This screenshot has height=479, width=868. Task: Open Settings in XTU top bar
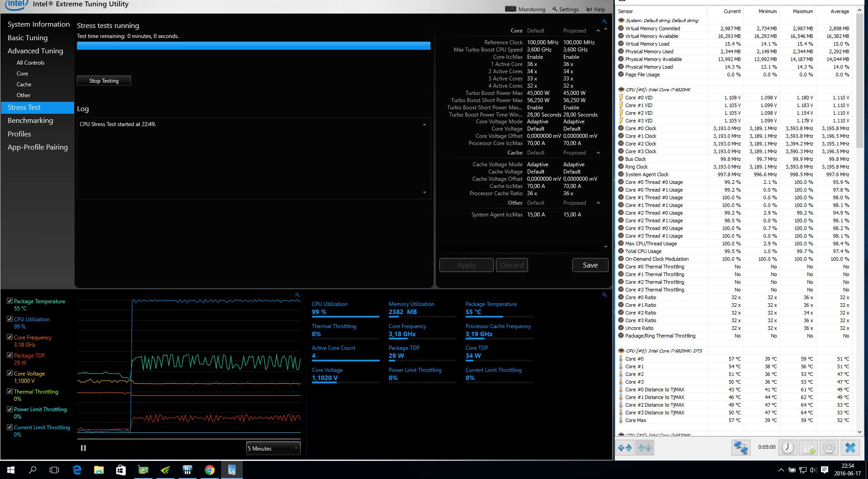tap(565, 9)
